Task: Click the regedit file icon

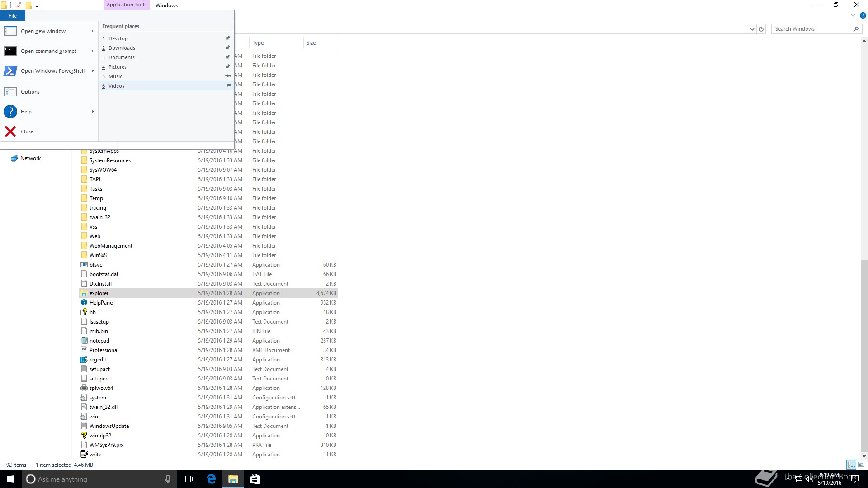Action: 84,360
